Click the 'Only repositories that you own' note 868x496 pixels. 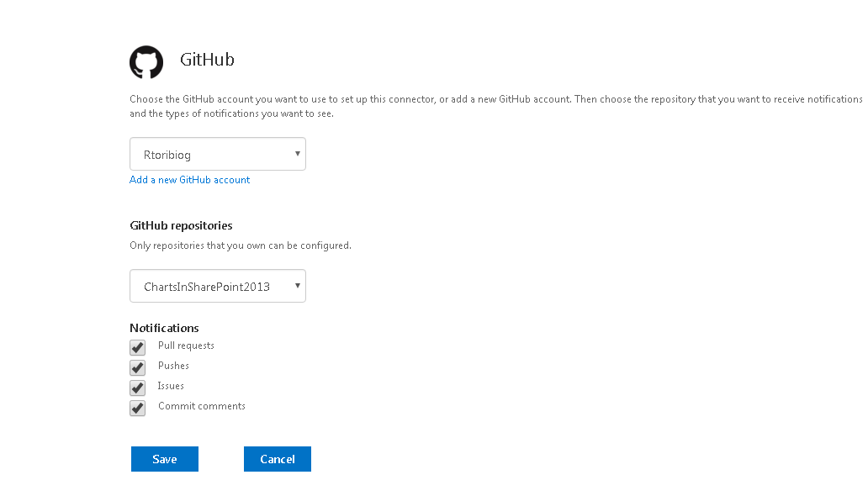(240, 245)
